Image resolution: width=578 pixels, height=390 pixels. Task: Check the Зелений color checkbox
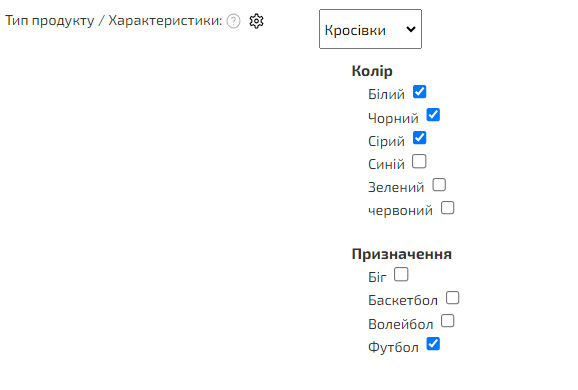(x=439, y=185)
